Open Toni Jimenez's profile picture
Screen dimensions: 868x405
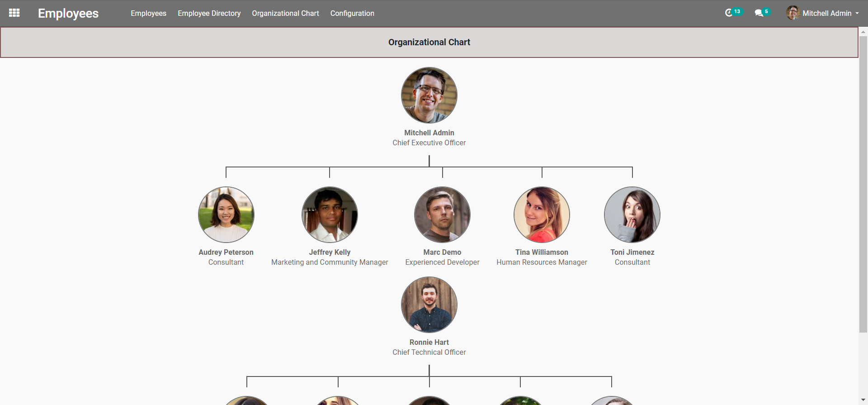pyautogui.click(x=632, y=215)
